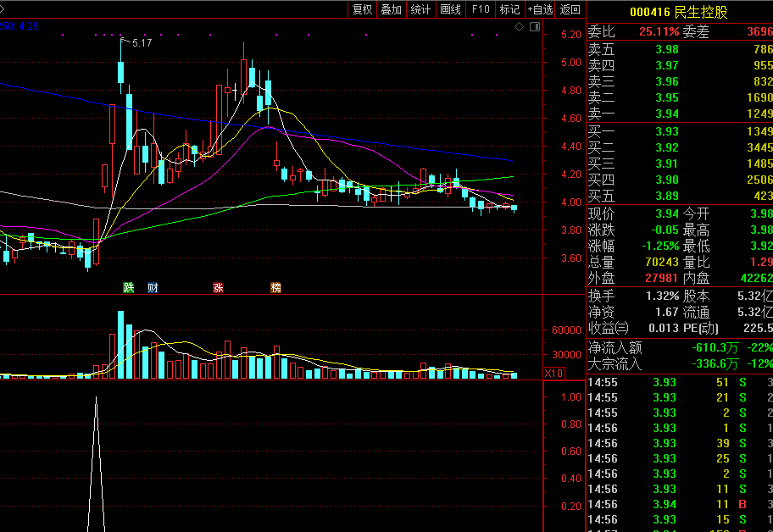Click the 返回 back button
Screen dimensions: 773x532
coord(570,9)
